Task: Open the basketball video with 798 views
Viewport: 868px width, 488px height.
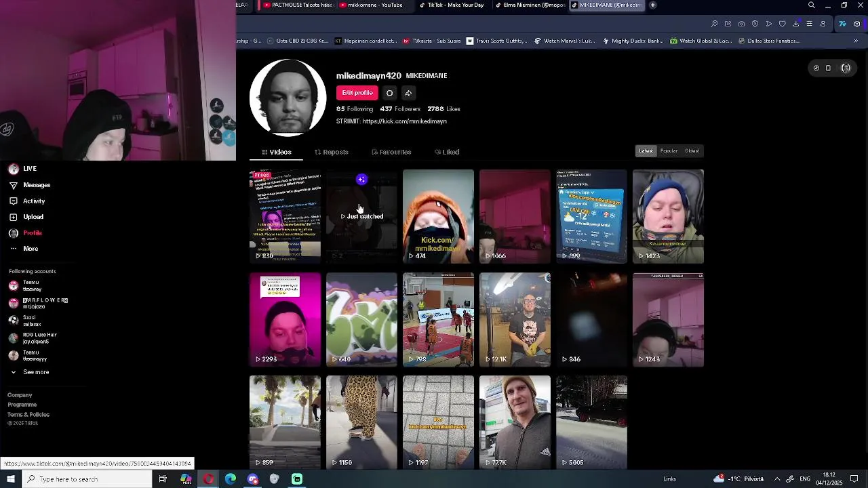Action: pos(438,320)
